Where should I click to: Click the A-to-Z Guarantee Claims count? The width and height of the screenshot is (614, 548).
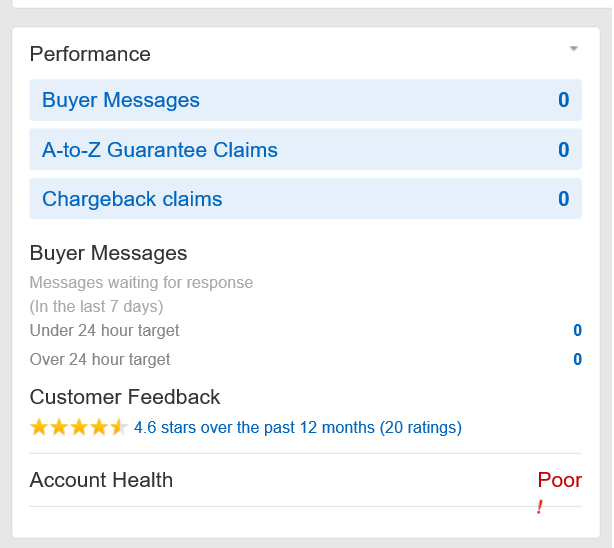click(563, 150)
